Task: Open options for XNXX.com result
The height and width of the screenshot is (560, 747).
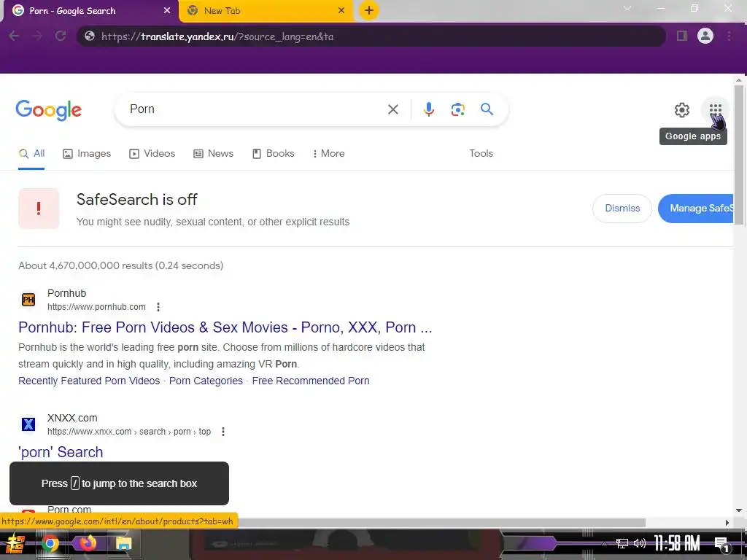Action: pos(223,432)
